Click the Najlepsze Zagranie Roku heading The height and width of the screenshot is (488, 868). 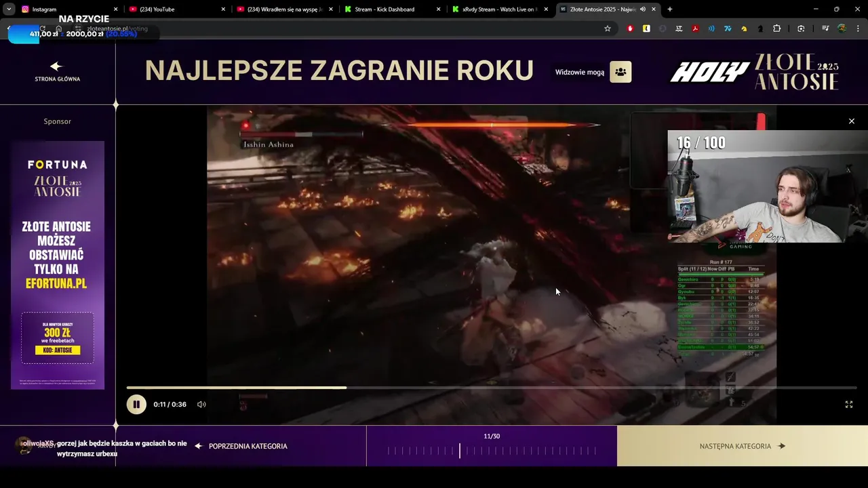[x=339, y=70]
